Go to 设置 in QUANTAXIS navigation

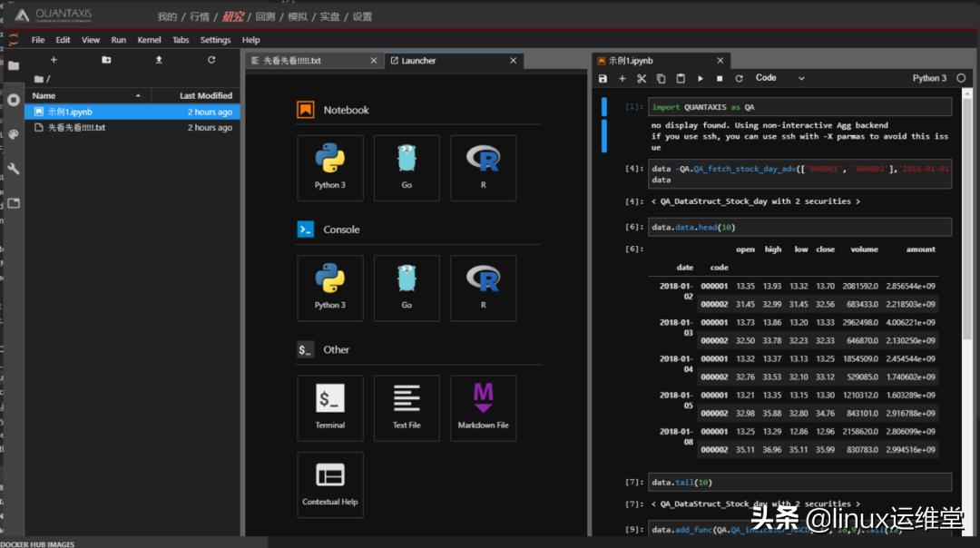coord(362,17)
